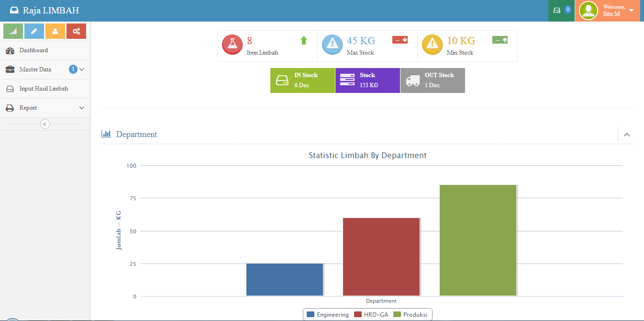Open Dashboard from the sidebar
The height and width of the screenshot is (321, 644).
click(x=33, y=50)
